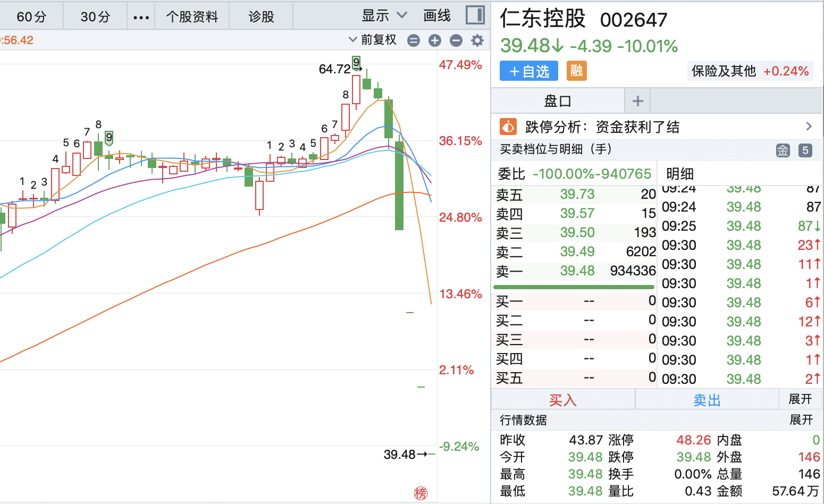Open chart settings gear icon
824x504 pixels.
pyautogui.click(x=477, y=40)
